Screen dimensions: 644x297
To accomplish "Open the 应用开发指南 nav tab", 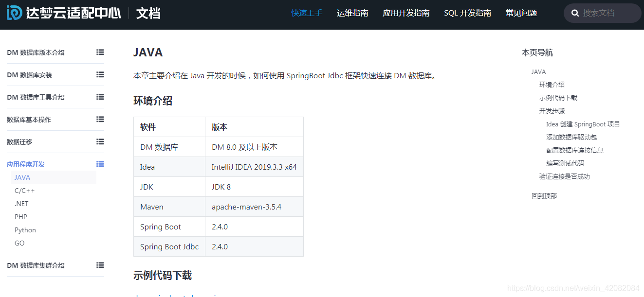I will tap(406, 13).
